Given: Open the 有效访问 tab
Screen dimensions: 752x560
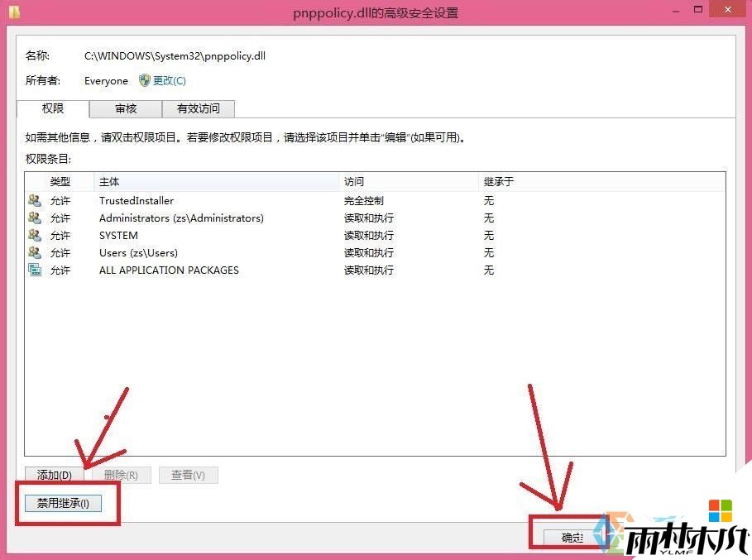Looking at the screenshot, I should click(197, 108).
